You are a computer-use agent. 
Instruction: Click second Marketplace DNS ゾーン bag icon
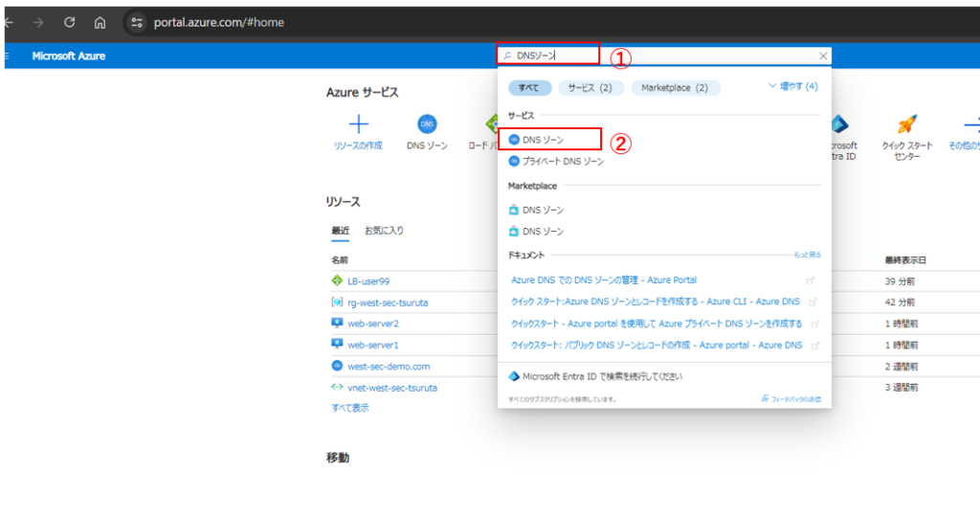coord(514,232)
